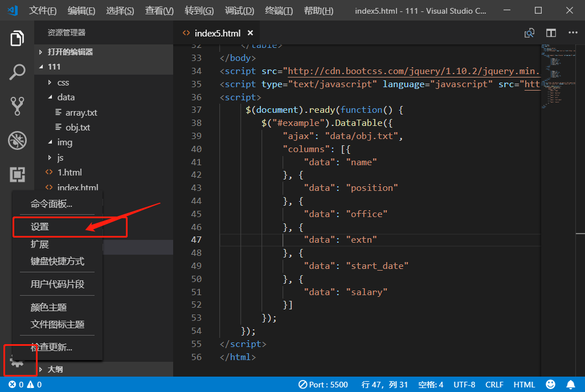Change line ending via the CRLF indicator
This screenshot has height=392, width=585.
coord(494,384)
